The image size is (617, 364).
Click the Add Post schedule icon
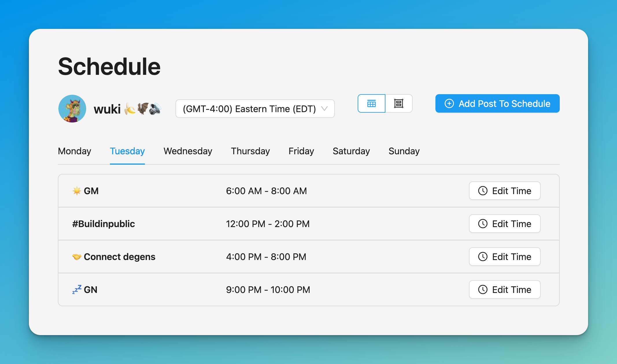(x=449, y=103)
